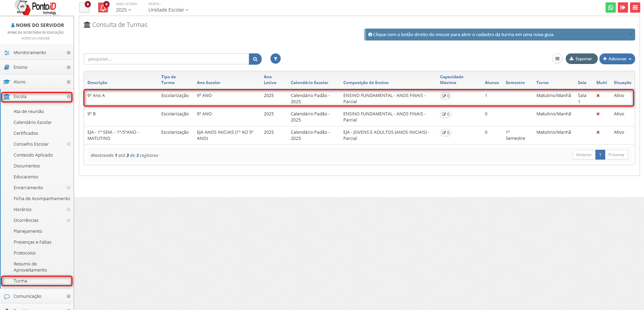Go to the Próxima page
Screen dimensions: 644x310
coord(616,155)
